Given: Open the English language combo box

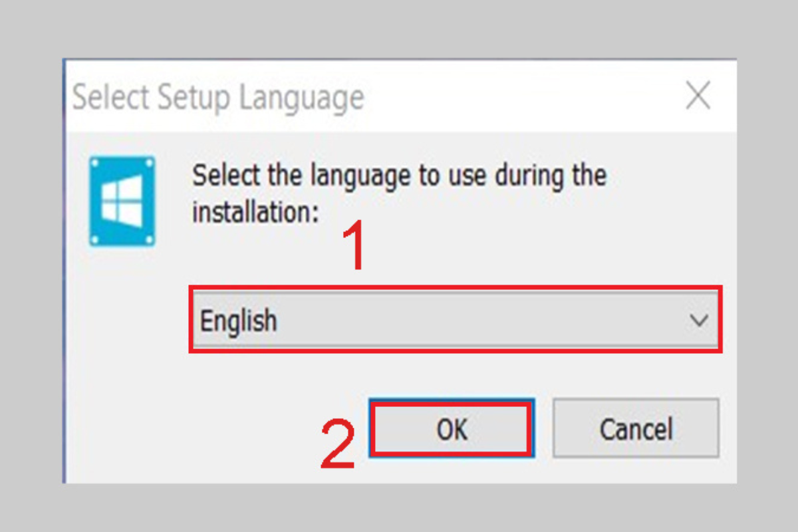Looking at the screenshot, I should click(x=456, y=321).
